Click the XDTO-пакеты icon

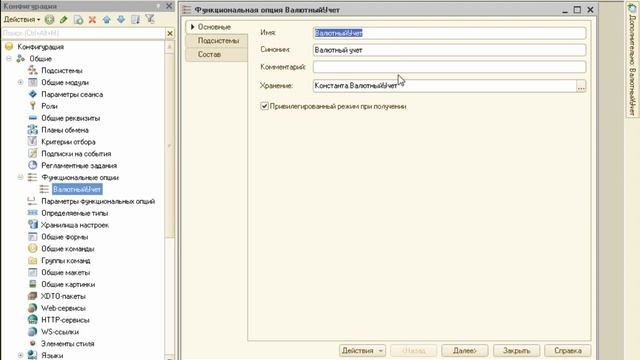[33, 296]
